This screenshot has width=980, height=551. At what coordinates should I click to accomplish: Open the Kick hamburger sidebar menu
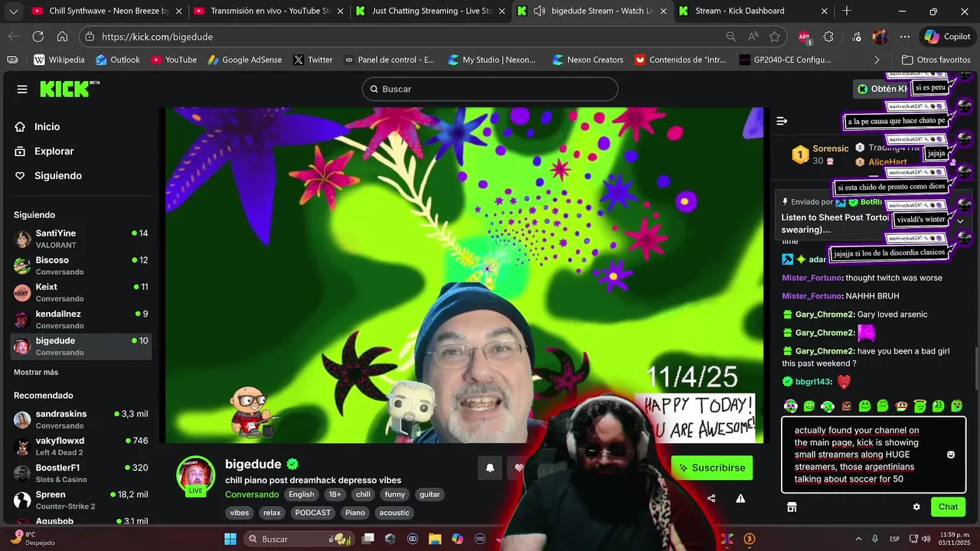pyautogui.click(x=22, y=90)
